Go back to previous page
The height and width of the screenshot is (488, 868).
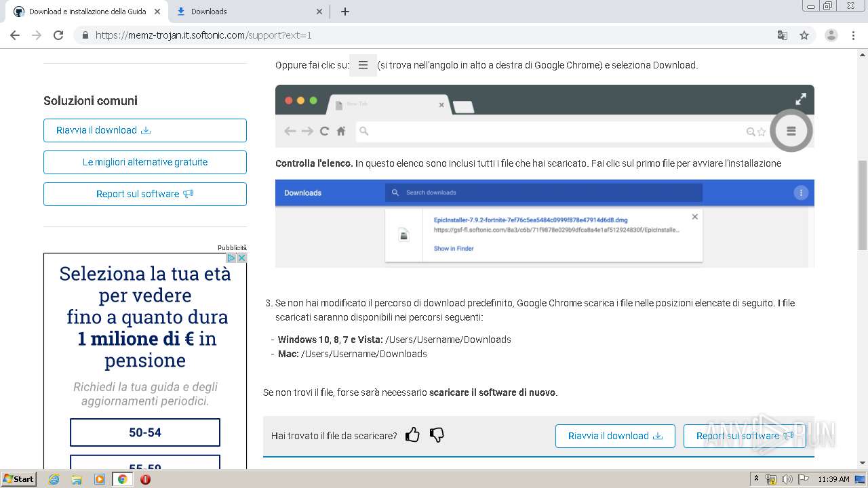coord(15,35)
